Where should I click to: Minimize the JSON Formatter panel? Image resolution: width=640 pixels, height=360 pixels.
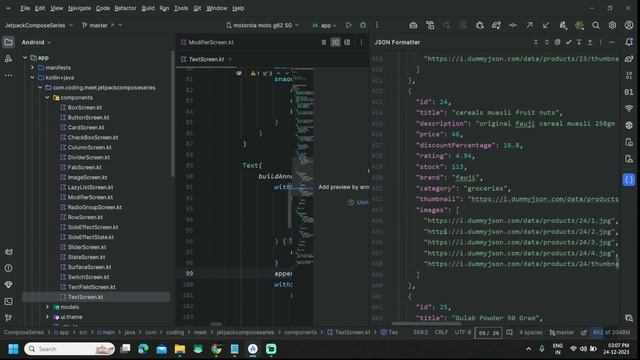click(x=611, y=42)
